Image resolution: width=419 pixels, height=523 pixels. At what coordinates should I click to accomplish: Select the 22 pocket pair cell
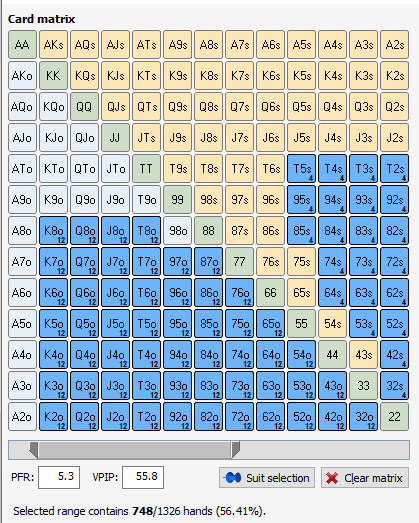[x=395, y=417]
